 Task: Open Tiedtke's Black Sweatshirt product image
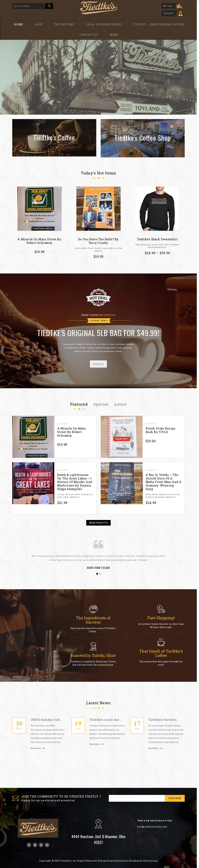tap(157, 209)
